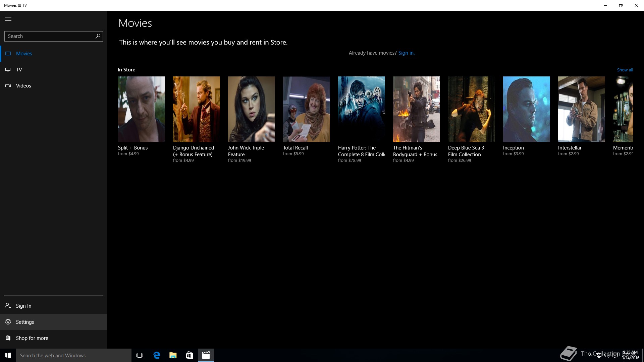644x362 pixels.
Task: Click the "from $78.99" price text
Action: tap(350, 161)
